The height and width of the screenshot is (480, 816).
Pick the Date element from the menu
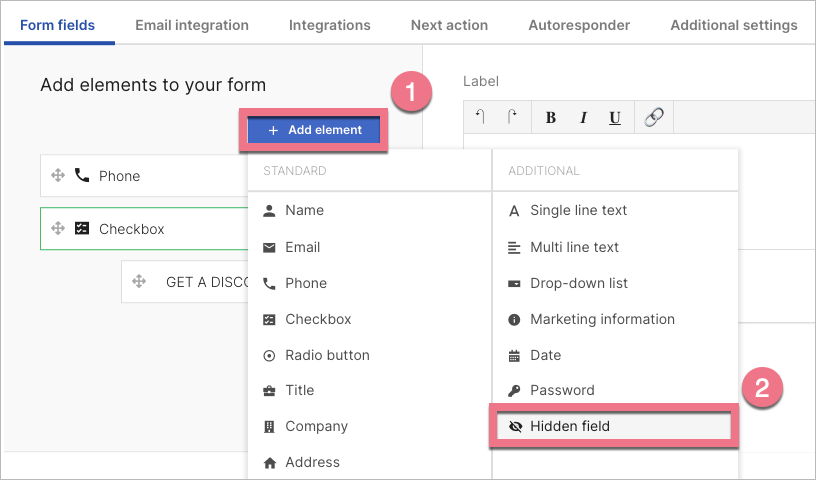click(x=545, y=355)
